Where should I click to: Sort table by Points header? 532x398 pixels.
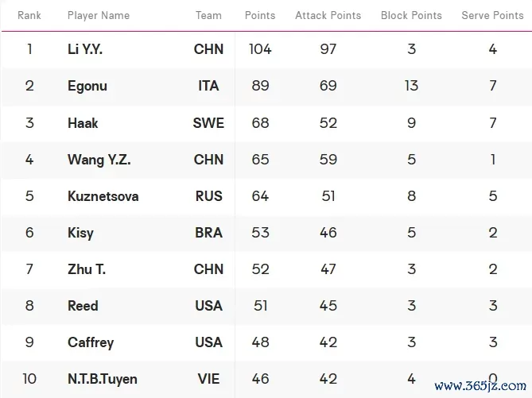coord(260,15)
